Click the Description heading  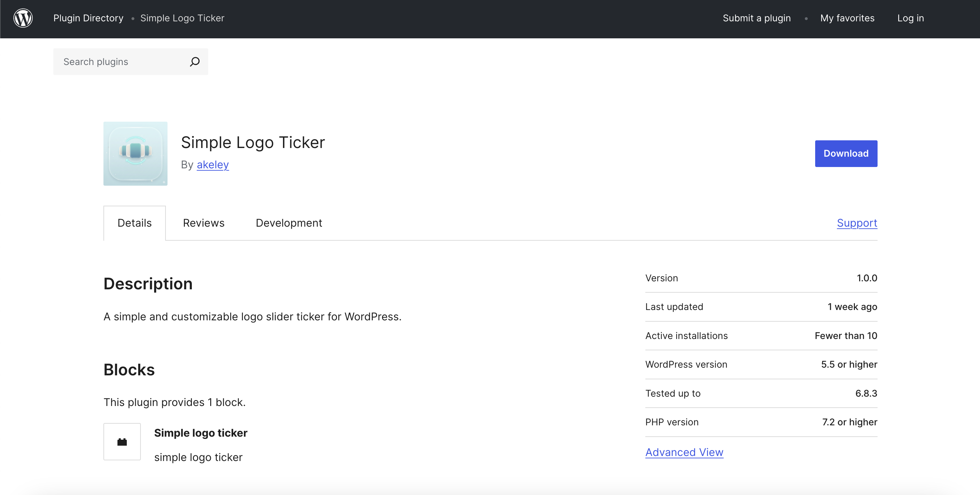point(148,284)
